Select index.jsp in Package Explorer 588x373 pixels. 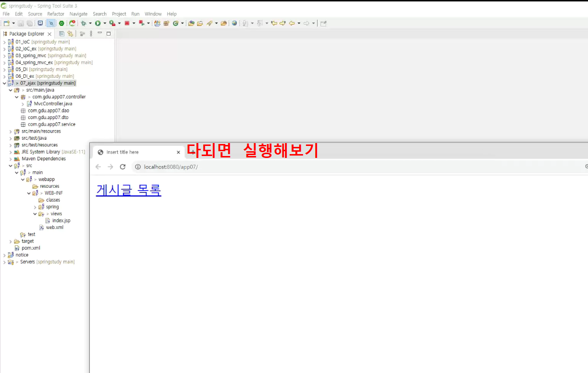(61, 220)
